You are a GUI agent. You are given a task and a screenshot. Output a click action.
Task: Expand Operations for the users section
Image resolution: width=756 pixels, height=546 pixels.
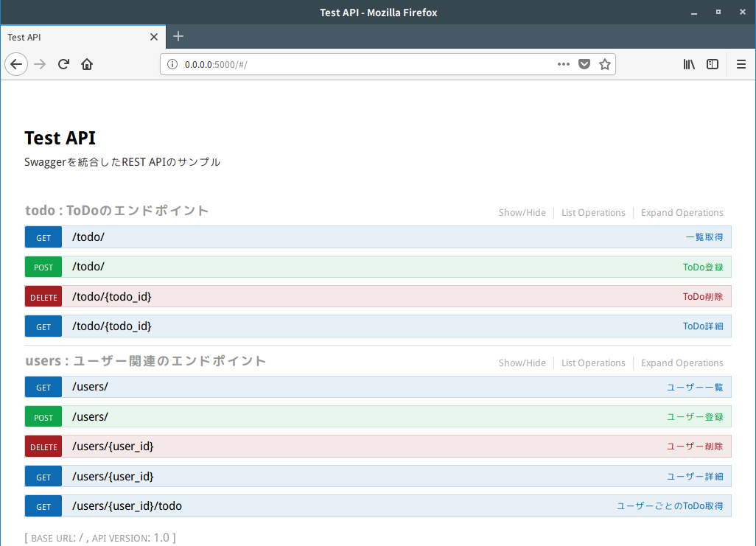682,363
